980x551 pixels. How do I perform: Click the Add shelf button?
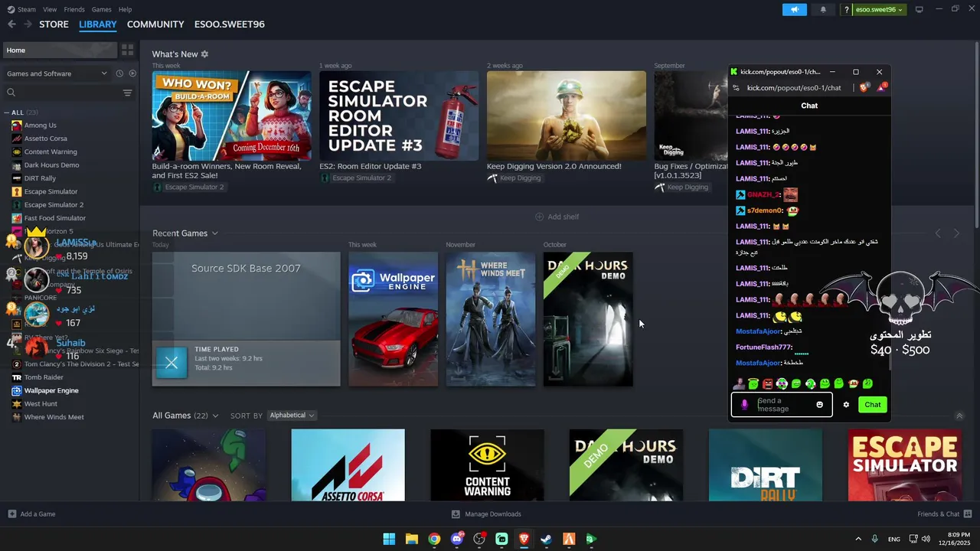point(557,217)
